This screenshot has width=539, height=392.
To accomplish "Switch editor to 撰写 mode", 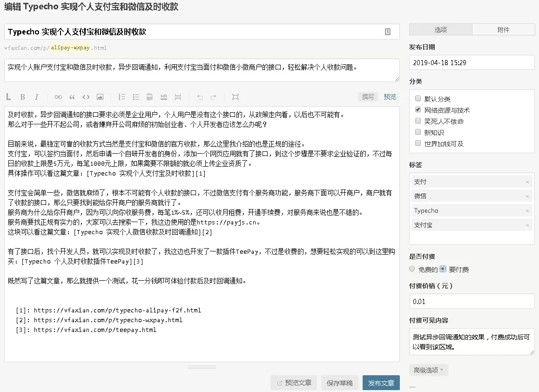I will (368, 97).
